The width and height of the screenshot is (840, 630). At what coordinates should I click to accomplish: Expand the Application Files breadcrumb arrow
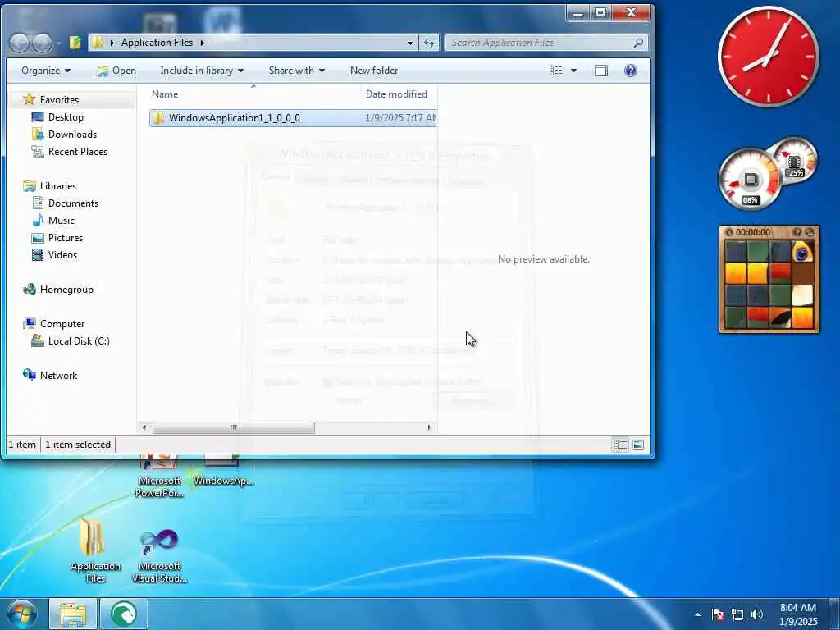203,43
